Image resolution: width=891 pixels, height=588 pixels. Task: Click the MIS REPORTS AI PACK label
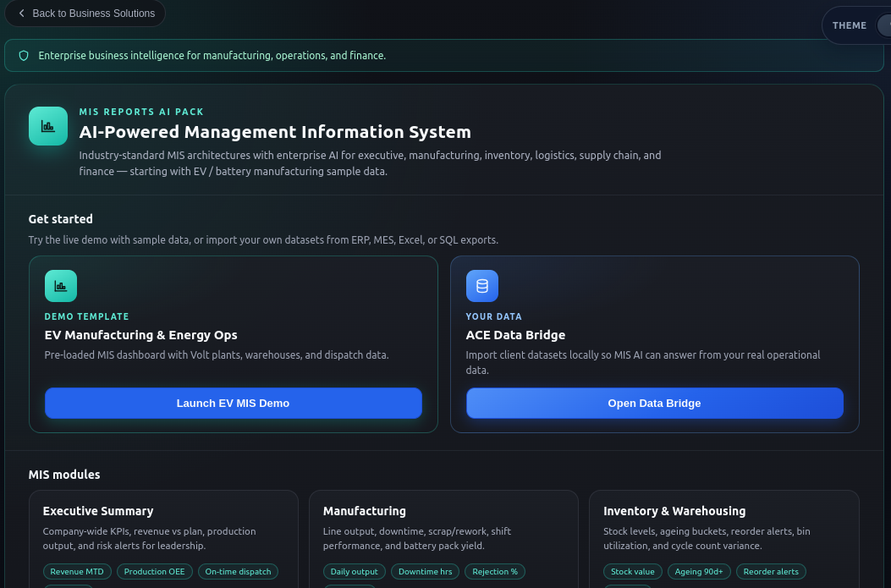click(x=141, y=112)
